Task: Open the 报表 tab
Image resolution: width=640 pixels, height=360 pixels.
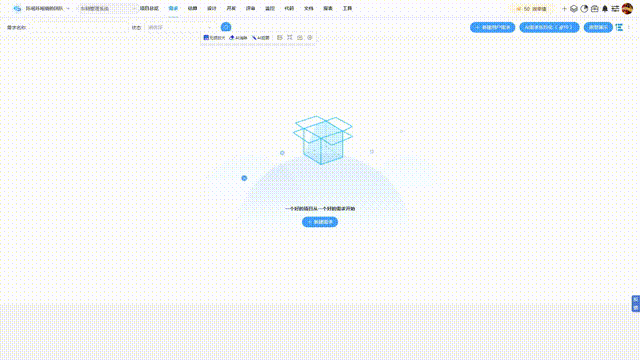Action: click(328, 8)
